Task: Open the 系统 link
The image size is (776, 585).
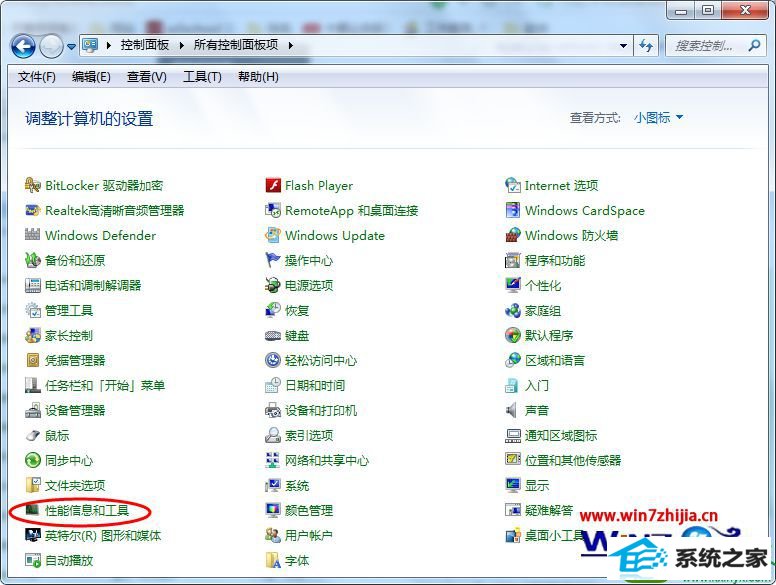Action: coord(297,486)
